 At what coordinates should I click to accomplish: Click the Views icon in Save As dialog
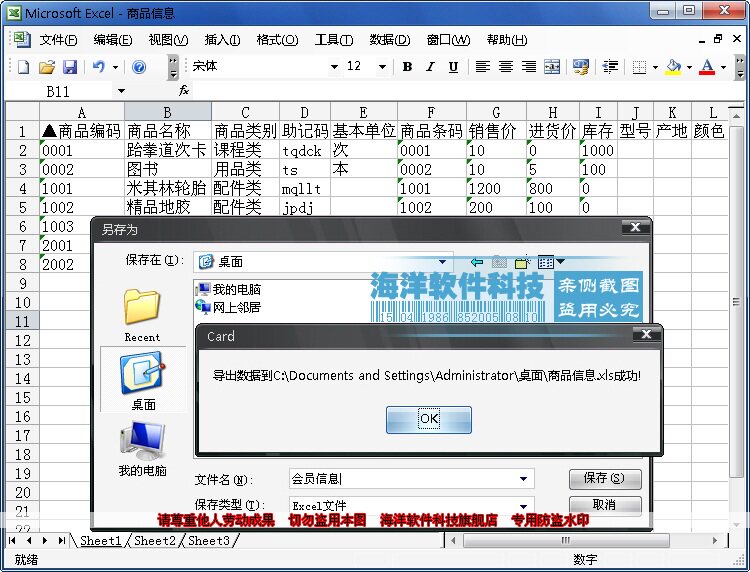coord(545,262)
